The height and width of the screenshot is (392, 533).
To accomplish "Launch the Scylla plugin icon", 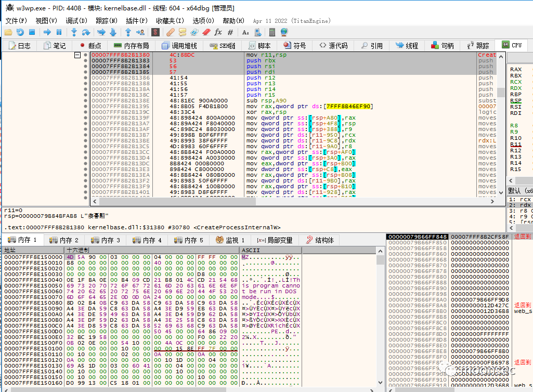I will point(155,32).
